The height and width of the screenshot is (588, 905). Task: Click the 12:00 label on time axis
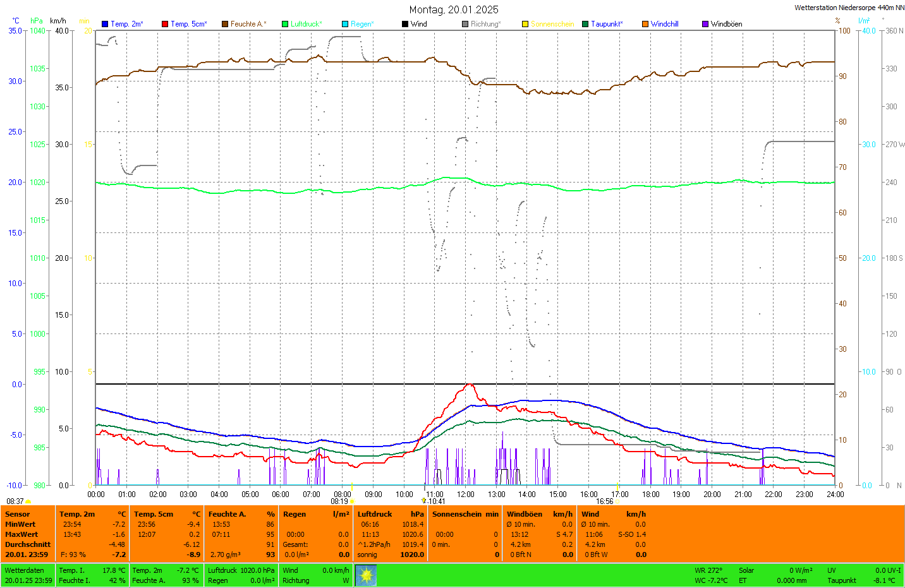click(x=466, y=495)
